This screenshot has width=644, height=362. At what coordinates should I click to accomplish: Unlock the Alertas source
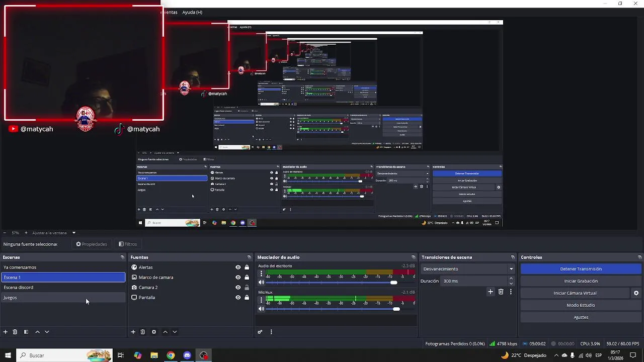[x=247, y=267]
